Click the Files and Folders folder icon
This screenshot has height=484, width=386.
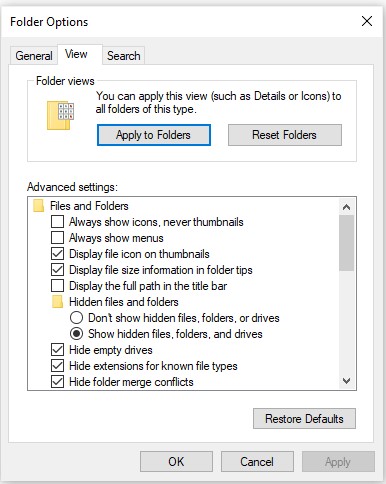click(39, 206)
